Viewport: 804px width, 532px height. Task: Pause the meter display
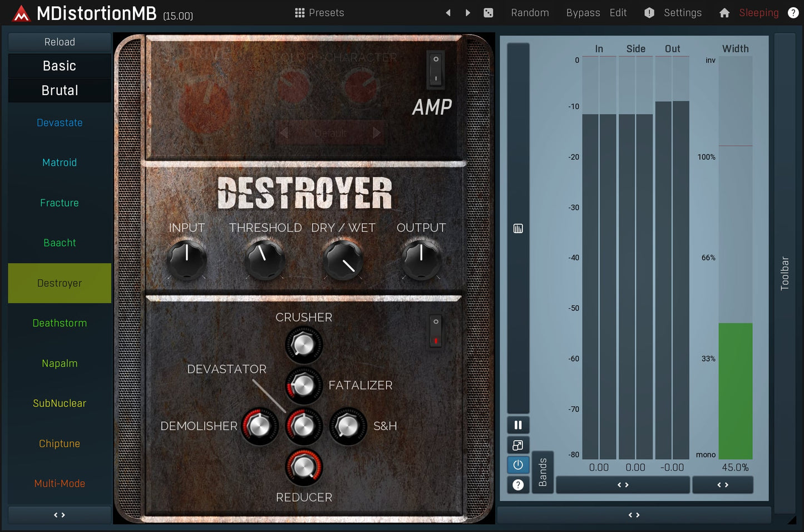point(517,425)
